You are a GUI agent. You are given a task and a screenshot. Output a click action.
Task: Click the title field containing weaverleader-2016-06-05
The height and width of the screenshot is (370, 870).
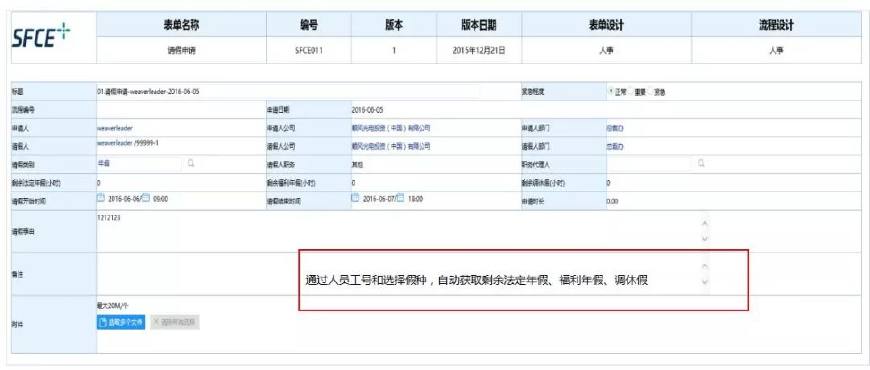(289, 92)
